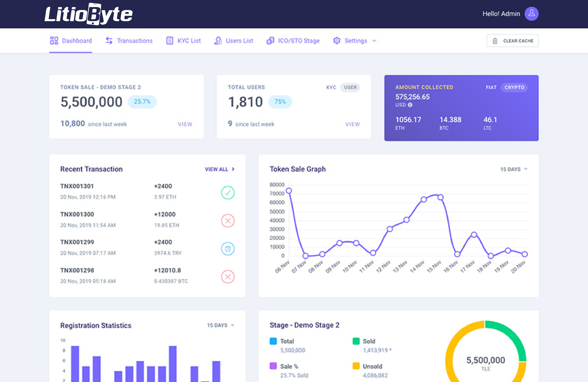Click the admin user avatar icon

pyautogui.click(x=531, y=14)
